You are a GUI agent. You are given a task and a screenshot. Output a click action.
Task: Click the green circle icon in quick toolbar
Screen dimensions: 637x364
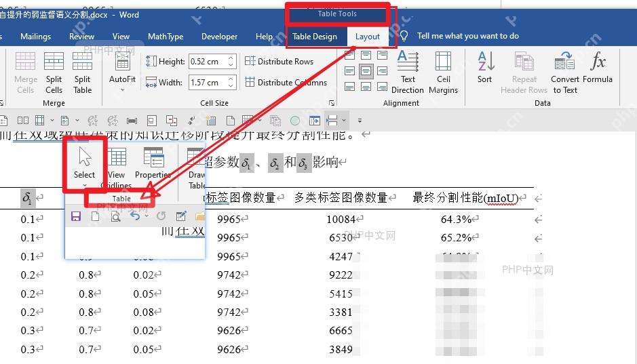pyautogui.click(x=295, y=121)
